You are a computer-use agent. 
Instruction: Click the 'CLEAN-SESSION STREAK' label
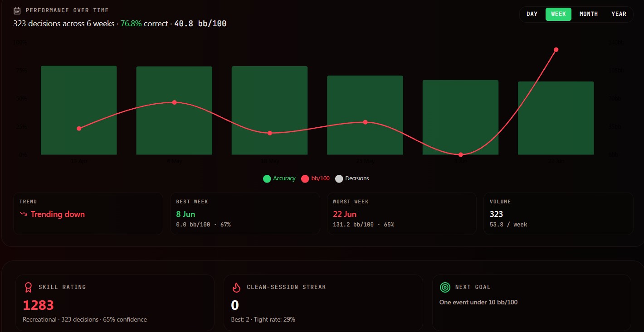pyautogui.click(x=286, y=287)
